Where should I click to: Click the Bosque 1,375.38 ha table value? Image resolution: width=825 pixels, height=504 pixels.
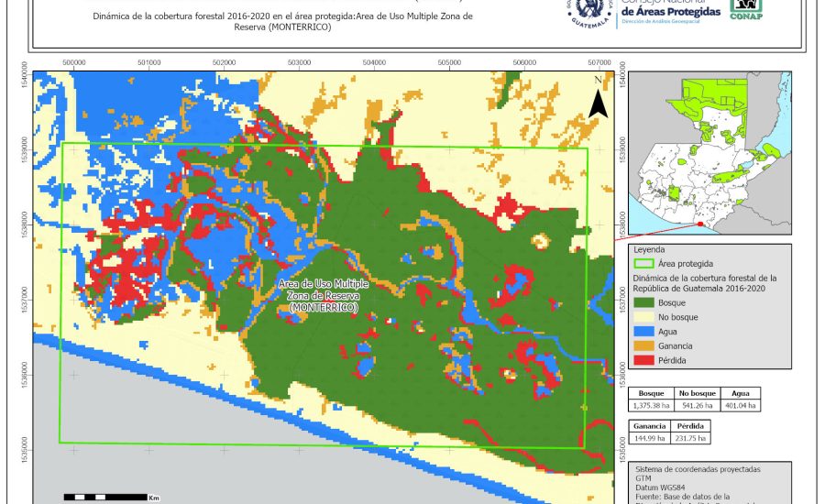pos(652,405)
